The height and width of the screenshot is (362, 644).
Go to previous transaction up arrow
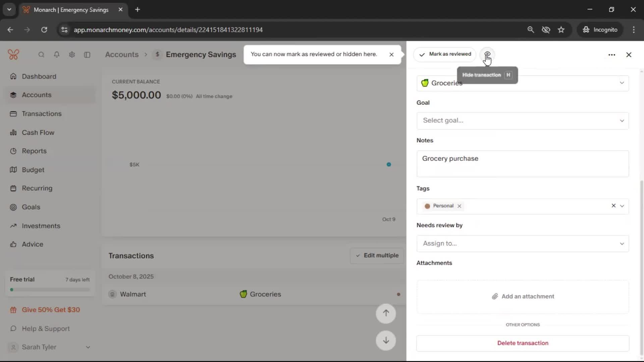point(386,313)
